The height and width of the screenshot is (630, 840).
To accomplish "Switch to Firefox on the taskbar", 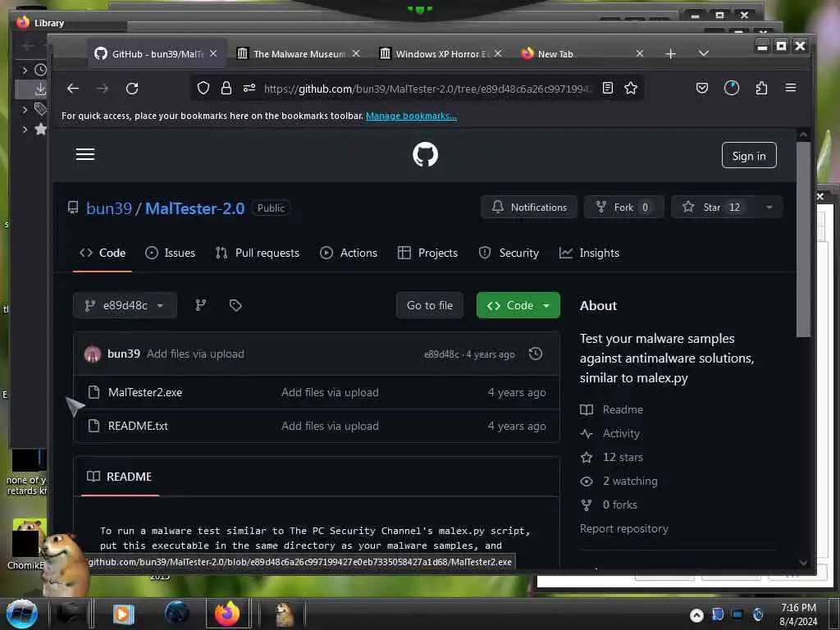I will pos(227,614).
